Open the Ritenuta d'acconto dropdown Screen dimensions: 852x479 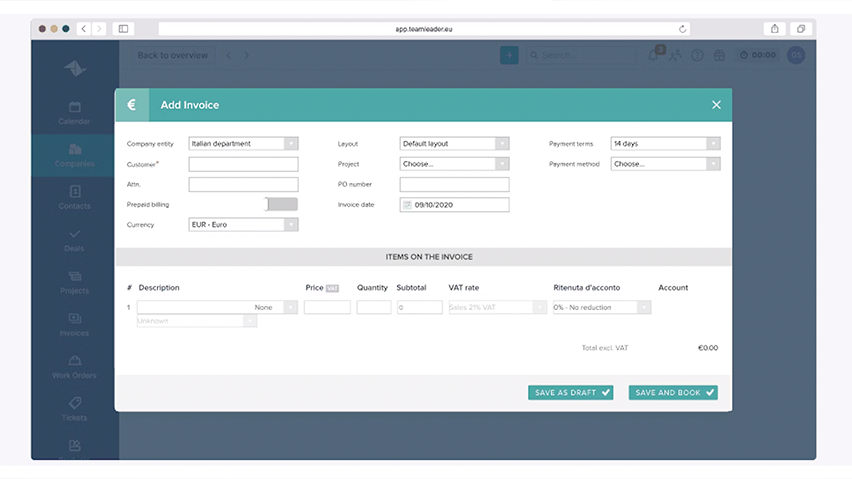(x=602, y=307)
